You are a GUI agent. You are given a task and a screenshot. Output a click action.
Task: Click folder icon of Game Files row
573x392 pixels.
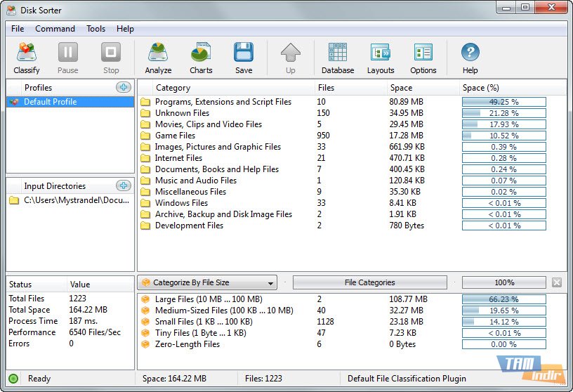coord(145,136)
